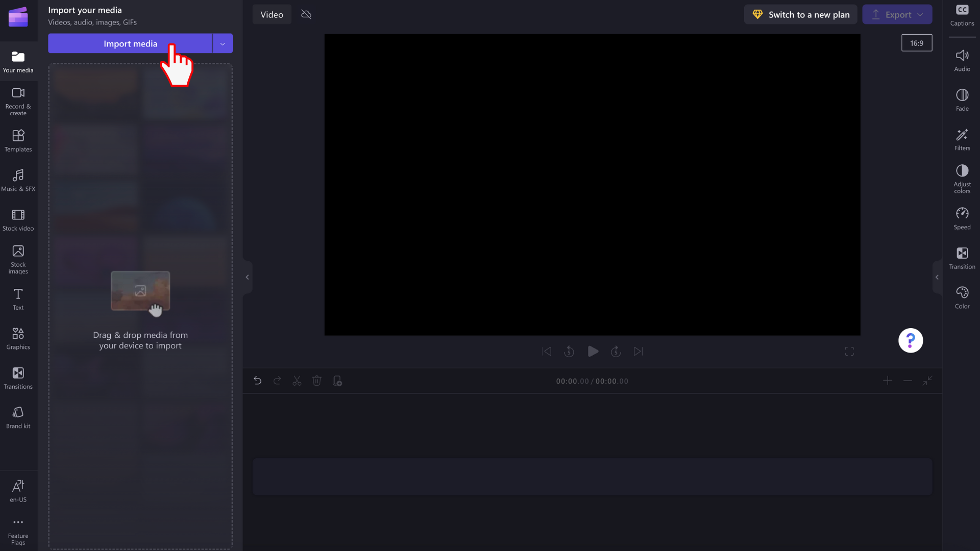
Task: Click the Record & create panel
Action: pos(18,101)
